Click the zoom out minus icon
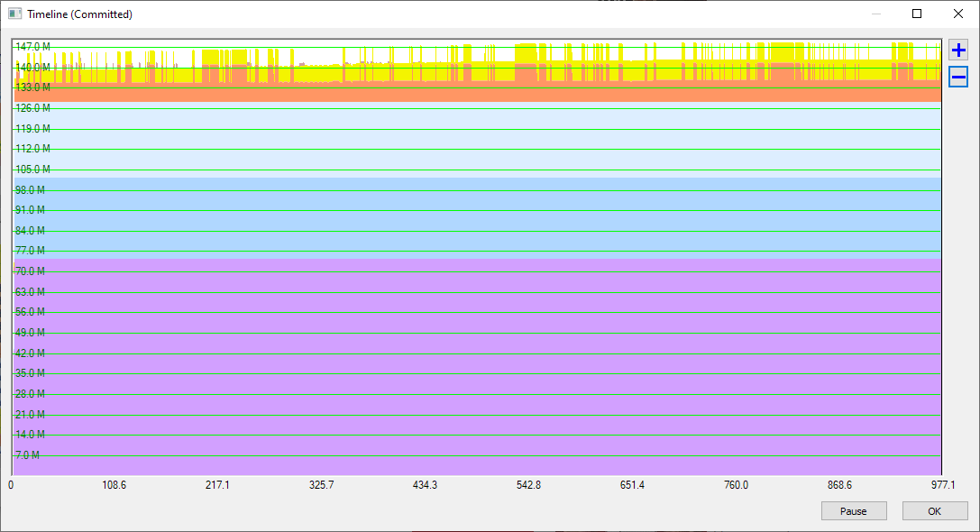 (x=958, y=78)
